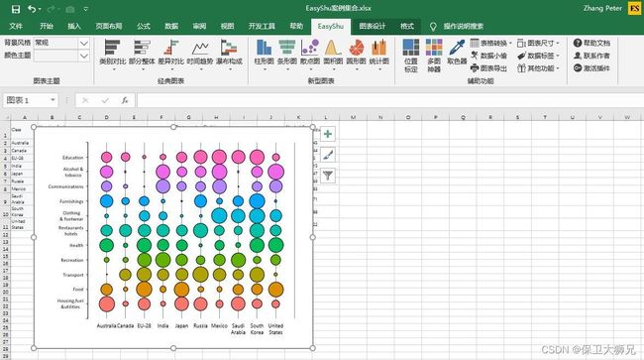Click the 位置标定 position tool
The image size is (644, 360).
[411, 56]
